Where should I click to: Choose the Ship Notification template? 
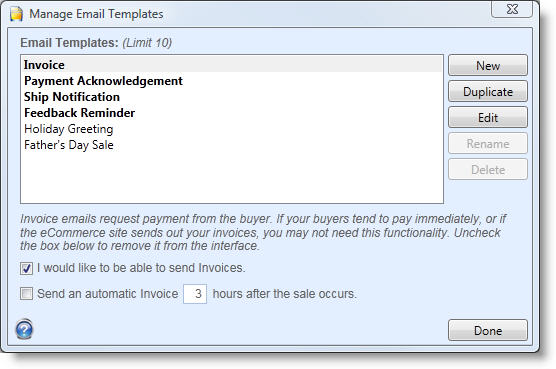pyautogui.click(x=232, y=97)
